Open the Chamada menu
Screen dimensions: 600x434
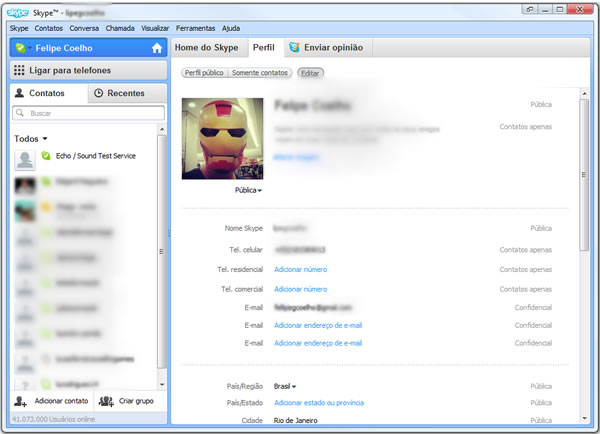(120, 28)
